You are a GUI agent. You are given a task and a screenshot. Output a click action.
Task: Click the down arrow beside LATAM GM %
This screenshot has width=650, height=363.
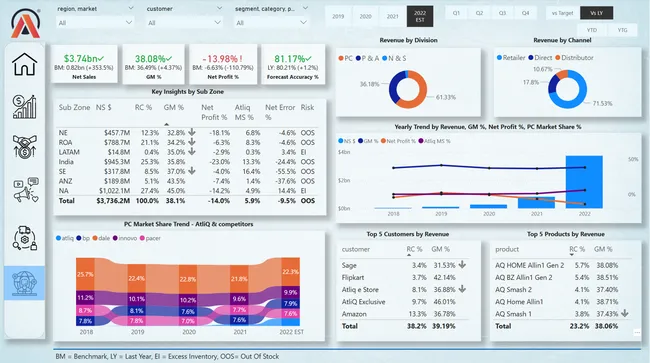(x=192, y=152)
